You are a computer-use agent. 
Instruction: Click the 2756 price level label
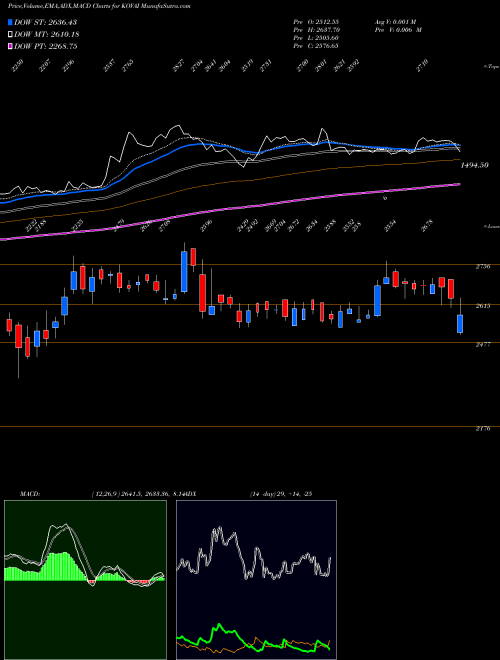[482, 266]
